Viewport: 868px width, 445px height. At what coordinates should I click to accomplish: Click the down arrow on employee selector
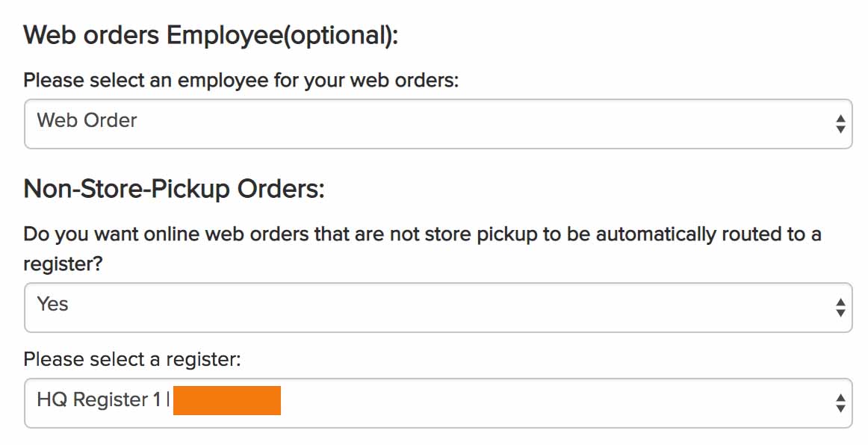point(840,130)
